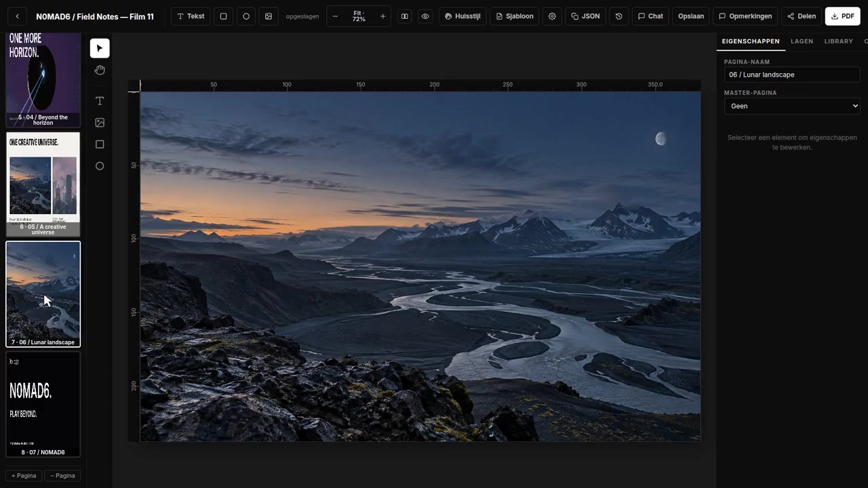Image resolution: width=868 pixels, height=488 pixels.
Task: Open the Fit 72% zoom menu
Action: pyautogui.click(x=359, y=16)
